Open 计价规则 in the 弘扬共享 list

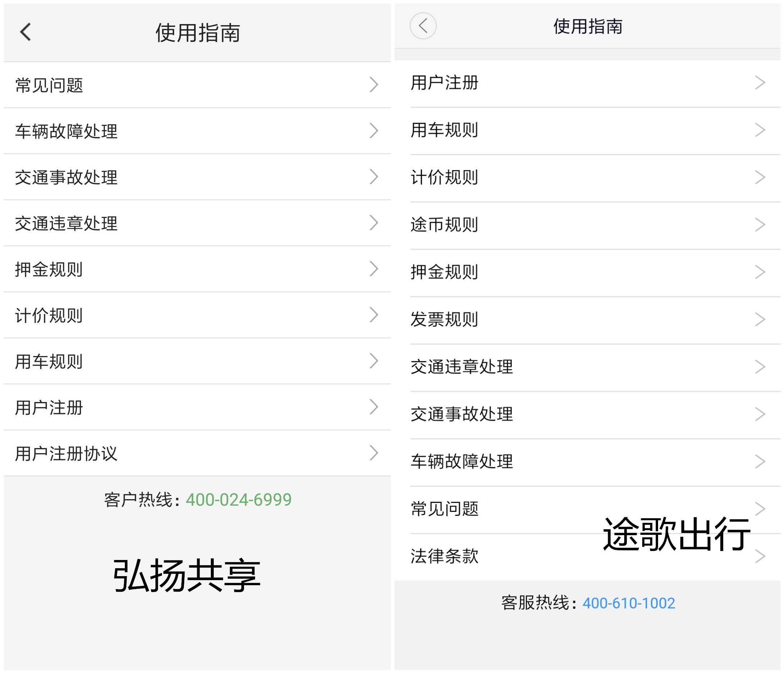[197, 315]
